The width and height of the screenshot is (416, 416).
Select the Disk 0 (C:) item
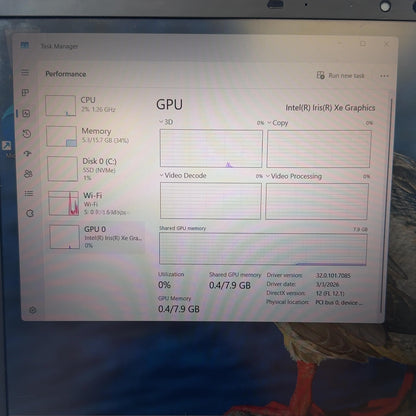coord(96,169)
